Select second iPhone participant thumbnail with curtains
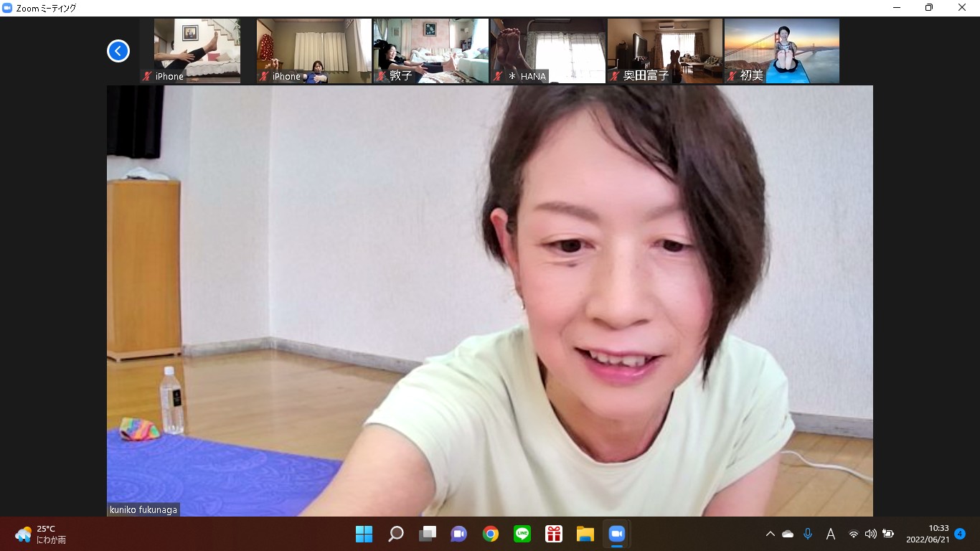980x551 pixels. [x=314, y=51]
